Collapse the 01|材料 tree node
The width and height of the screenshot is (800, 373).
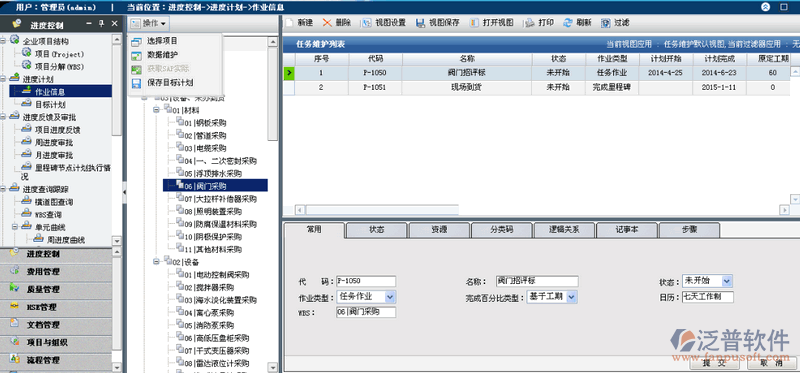(157, 110)
